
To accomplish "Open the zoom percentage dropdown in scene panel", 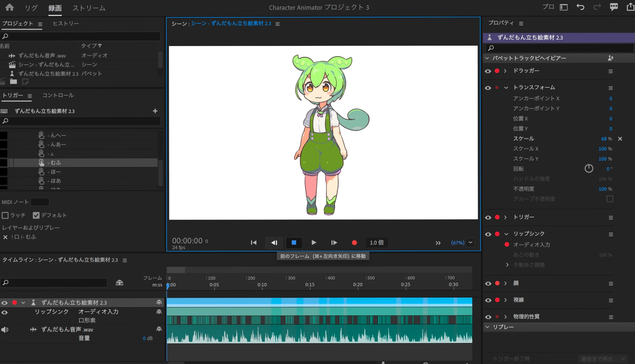I will tap(470, 242).
